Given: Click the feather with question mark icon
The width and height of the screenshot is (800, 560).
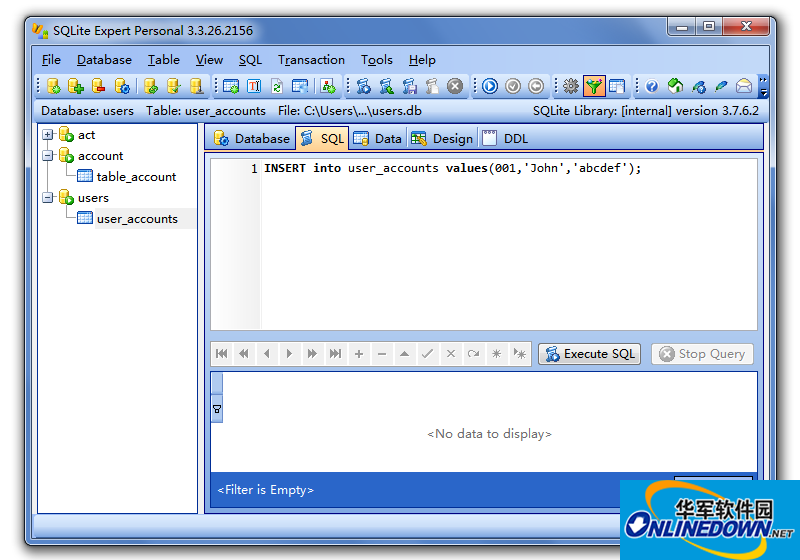Looking at the screenshot, I should coord(698,86).
